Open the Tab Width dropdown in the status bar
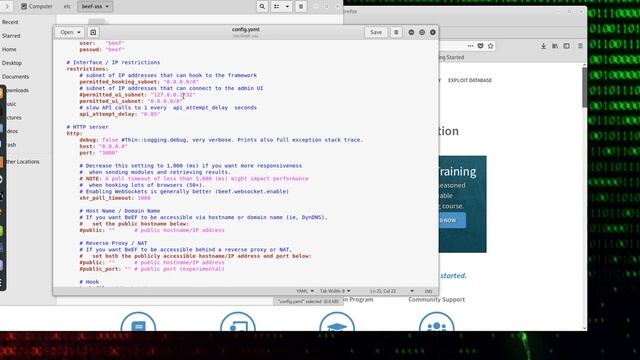 click(335, 291)
